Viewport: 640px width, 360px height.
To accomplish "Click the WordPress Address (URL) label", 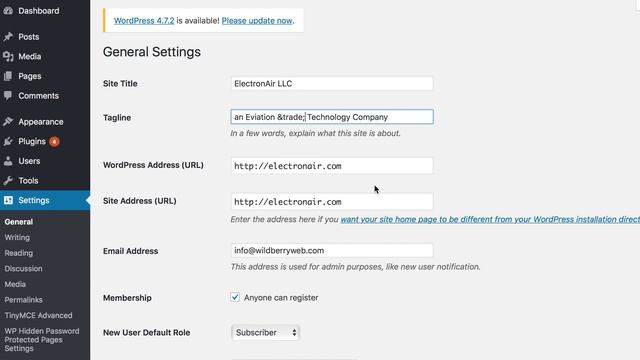I will (153, 165).
